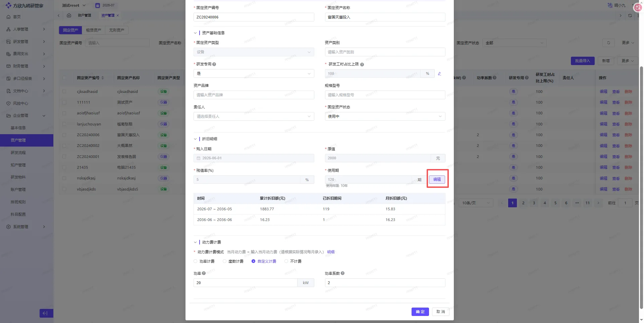Click the 资产品牌 input field

click(x=254, y=95)
